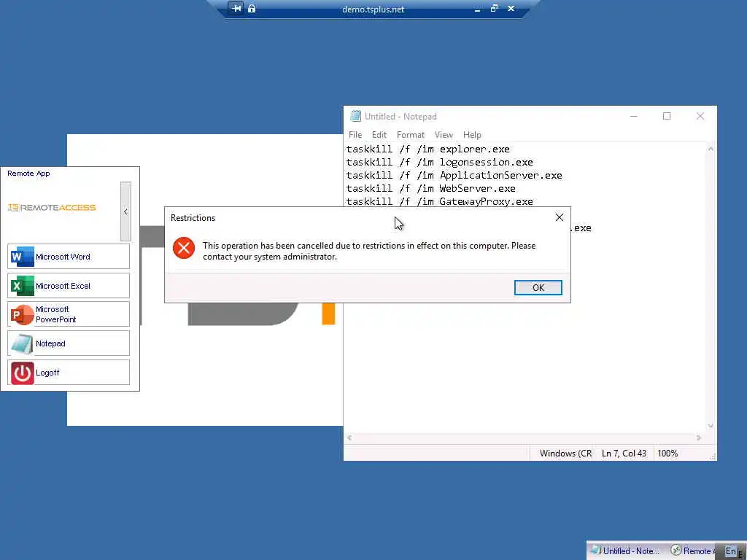
Task: Launch Microsoft Excel from Remote App panel
Action: point(69,286)
